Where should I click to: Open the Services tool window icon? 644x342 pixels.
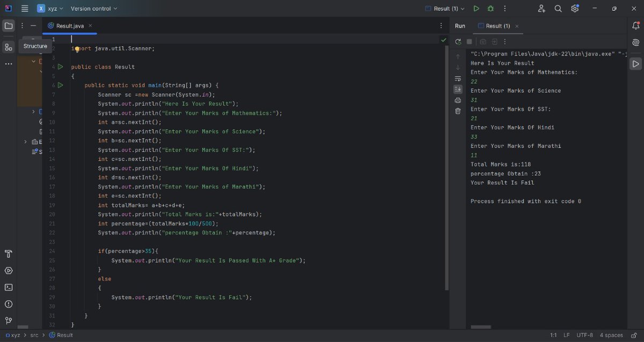click(x=9, y=271)
